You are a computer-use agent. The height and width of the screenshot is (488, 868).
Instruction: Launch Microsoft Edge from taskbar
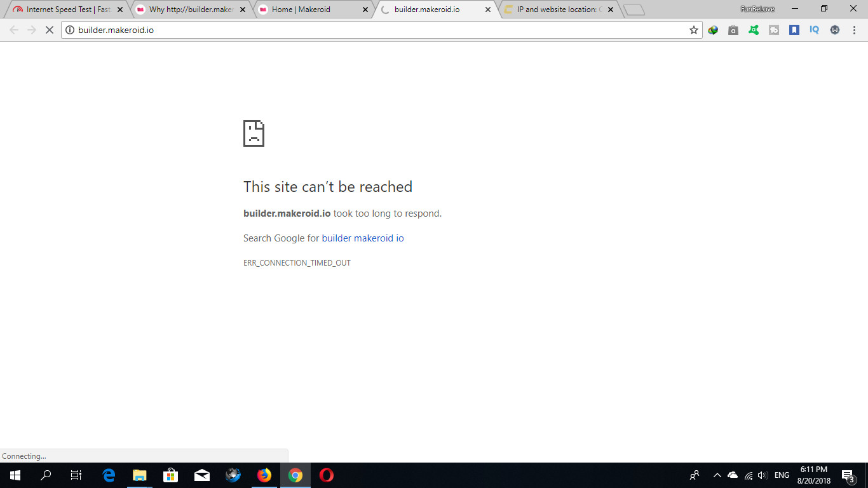109,475
